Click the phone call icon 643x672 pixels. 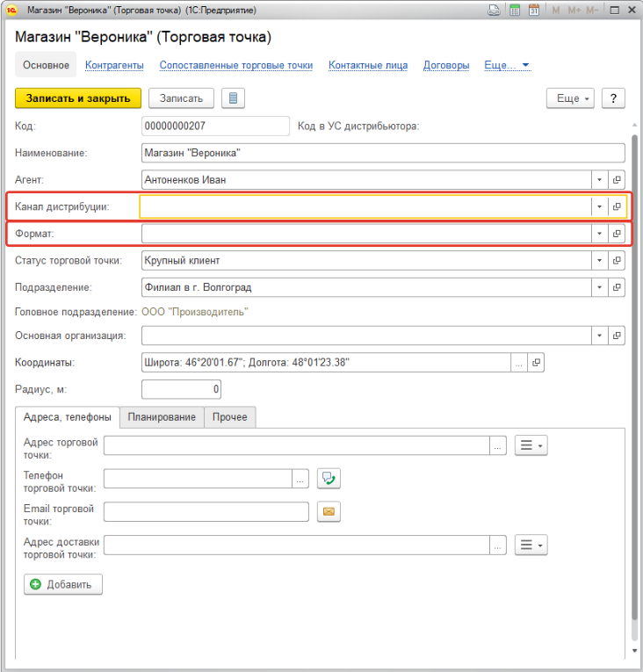pos(329,478)
